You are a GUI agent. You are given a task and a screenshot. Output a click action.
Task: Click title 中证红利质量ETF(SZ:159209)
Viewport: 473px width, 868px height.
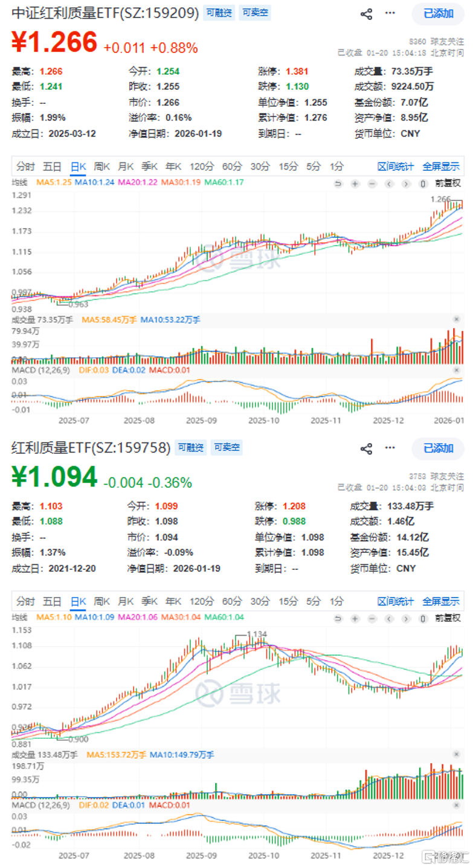coord(105,13)
